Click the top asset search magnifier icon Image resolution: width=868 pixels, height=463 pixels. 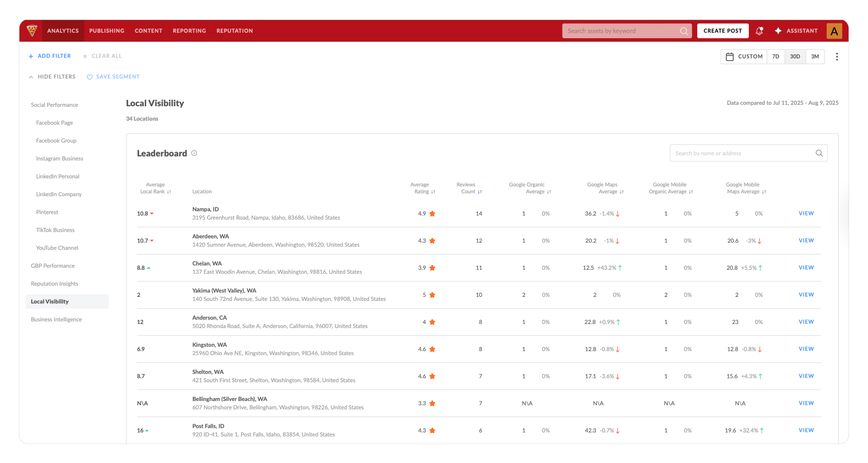[683, 31]
